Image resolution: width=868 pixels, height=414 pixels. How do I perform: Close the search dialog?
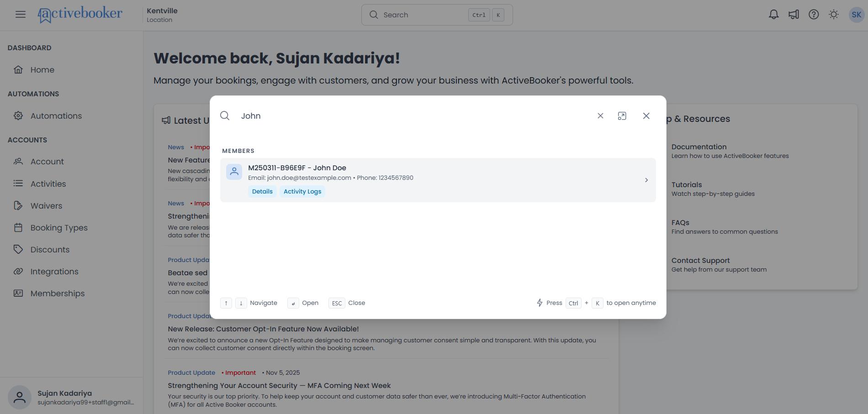(646, 116)
